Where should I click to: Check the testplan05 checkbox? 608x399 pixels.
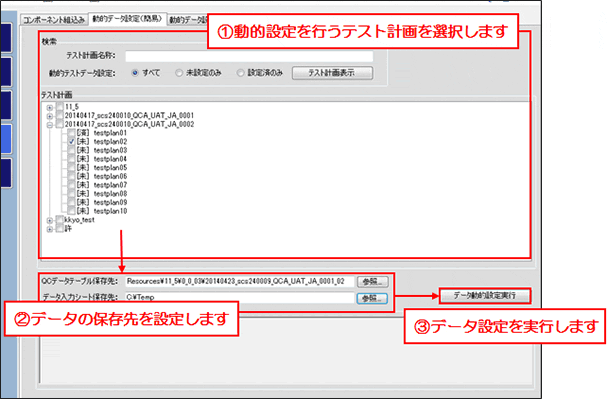click(71, 168)
